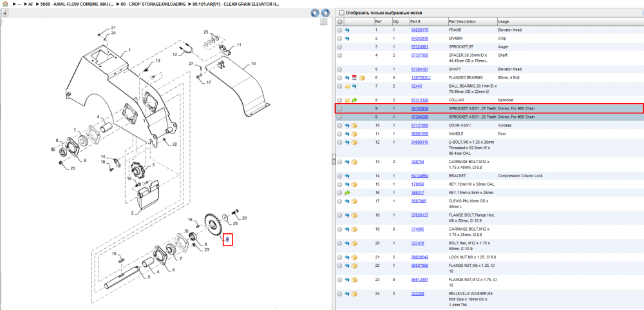The image size is (644, 310).
Task: Click the add-all plus icon in table header
Action: [339, 21]
